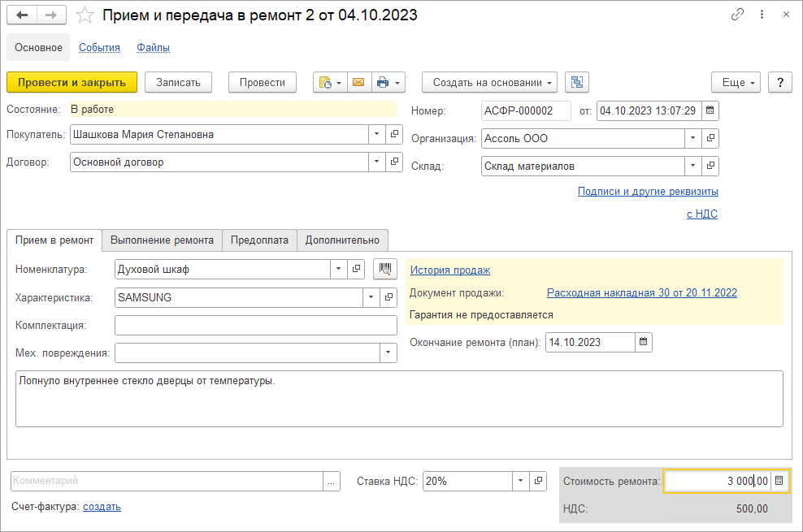Copy link to document via chain icon
The image size is (803, 532).
click(738, 15)
